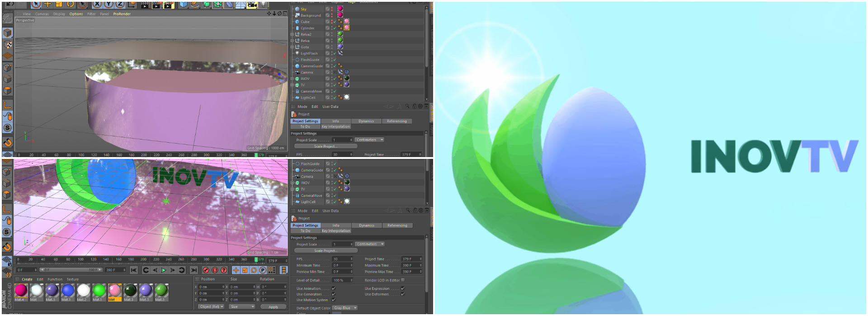868x316 pixels.
Task: Toggle Point Level Animation dots icon
Action: [x=272, y=270]
